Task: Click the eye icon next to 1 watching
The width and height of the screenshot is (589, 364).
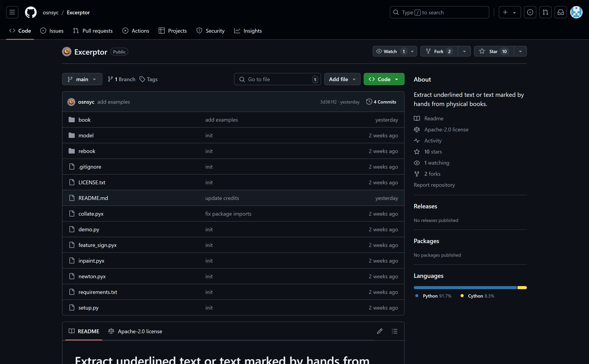Action: click(x=417, y=163)
